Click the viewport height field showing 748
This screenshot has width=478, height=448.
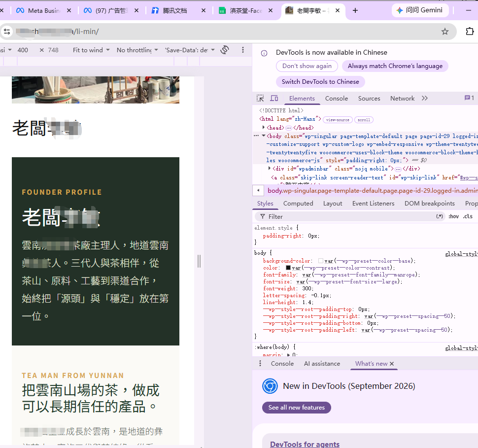[x=53, y=50]
